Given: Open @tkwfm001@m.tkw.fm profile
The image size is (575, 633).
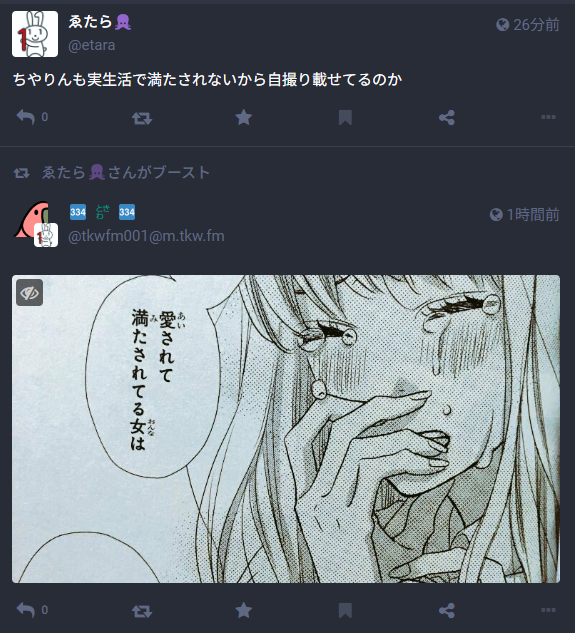Looking at the screenshot, I should (146, 236).
